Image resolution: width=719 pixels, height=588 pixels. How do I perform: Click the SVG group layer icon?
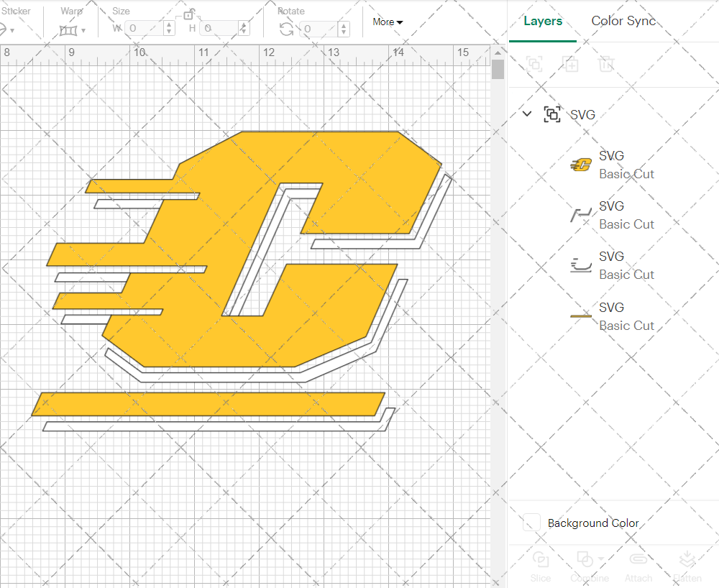(551, 114)
